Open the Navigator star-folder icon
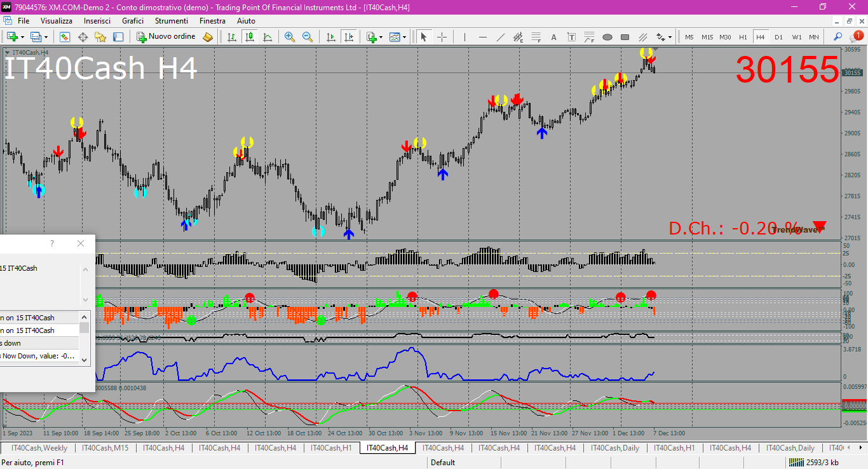 pos(100,37)
